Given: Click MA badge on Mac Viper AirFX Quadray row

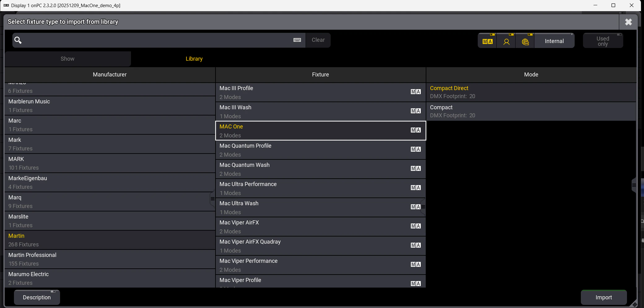Looking at the screenshot, I should (416, 245).
